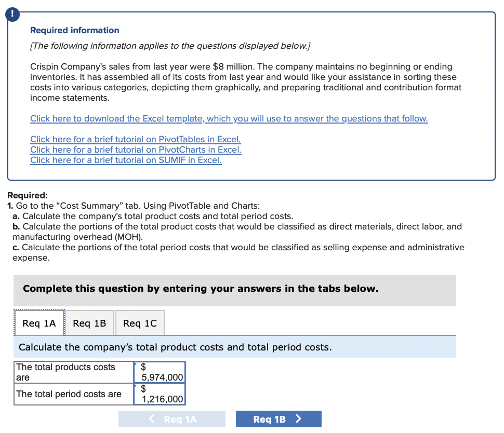The image size is (504, 433).
Task: Select the total period costs input field
Action: (159, 394)
